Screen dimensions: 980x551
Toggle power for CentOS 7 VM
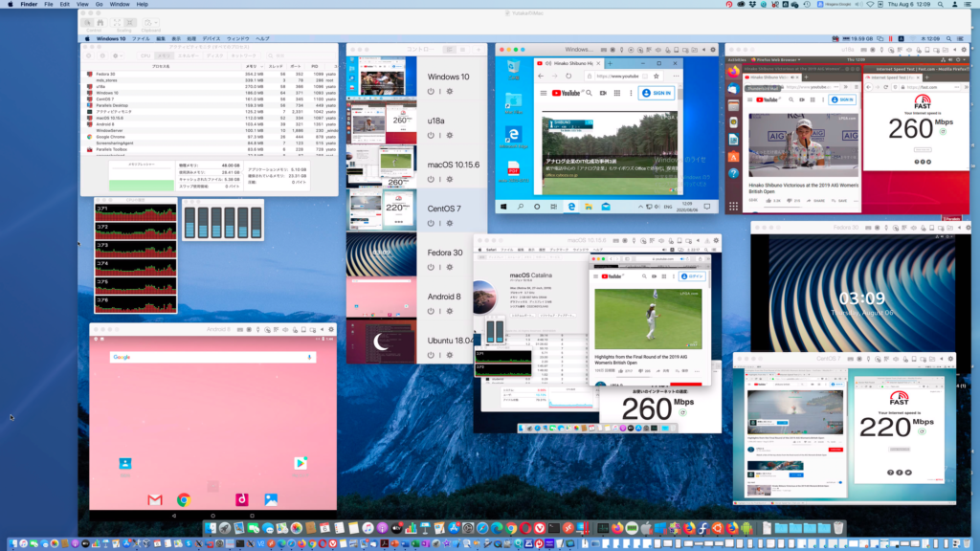[431, 223]
